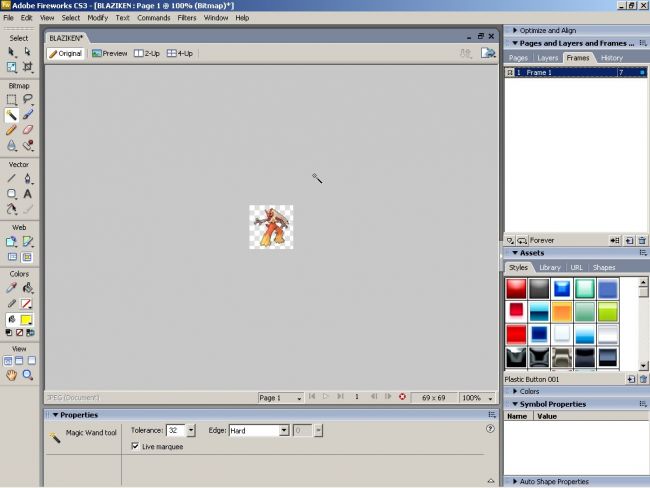Click the yellow fill color swatch
Viewport: 650px width, 488px height.
[27, 319]
